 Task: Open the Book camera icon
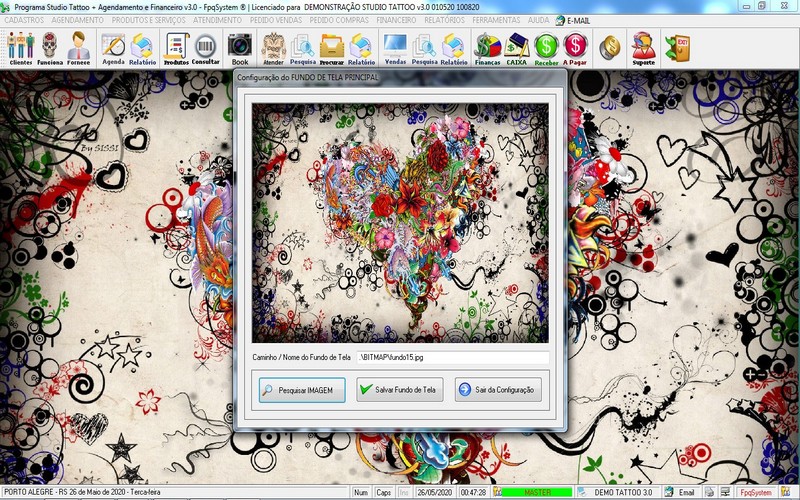click(240, 49)
